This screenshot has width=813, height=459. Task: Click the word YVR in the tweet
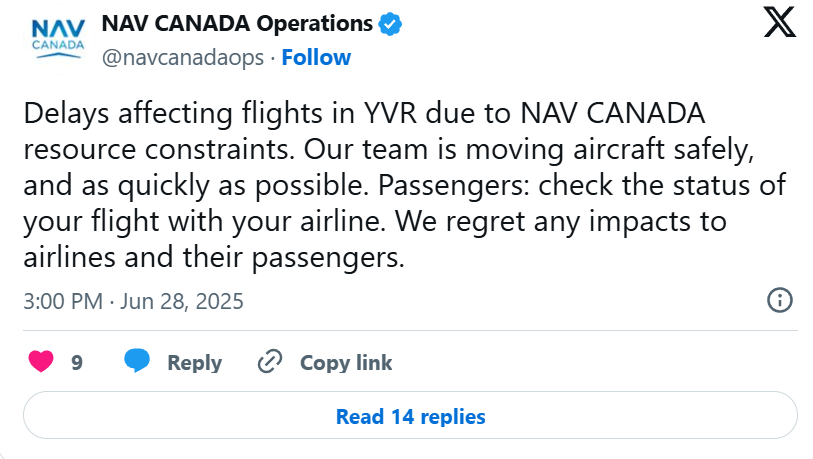pyautogui.click(x=390, y=114)
